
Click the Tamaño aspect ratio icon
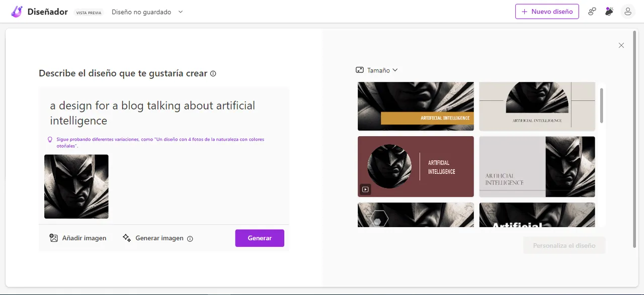tap(360, 70)
